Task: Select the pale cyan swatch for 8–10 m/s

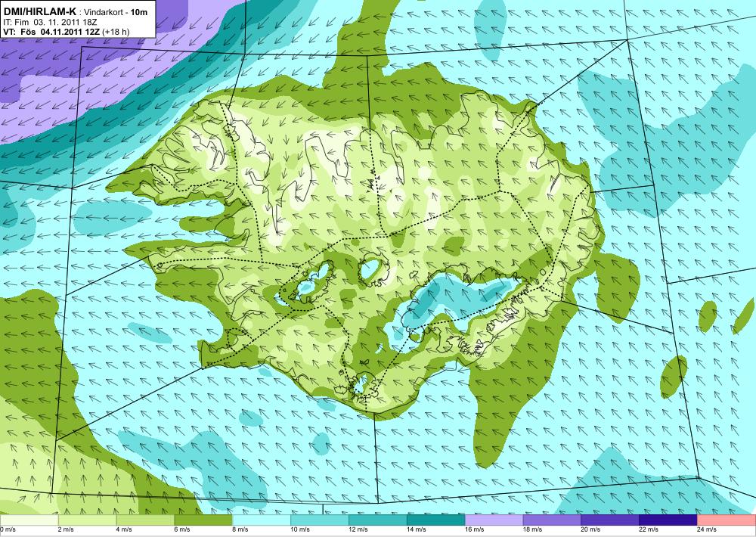Action: click(262, 520)
